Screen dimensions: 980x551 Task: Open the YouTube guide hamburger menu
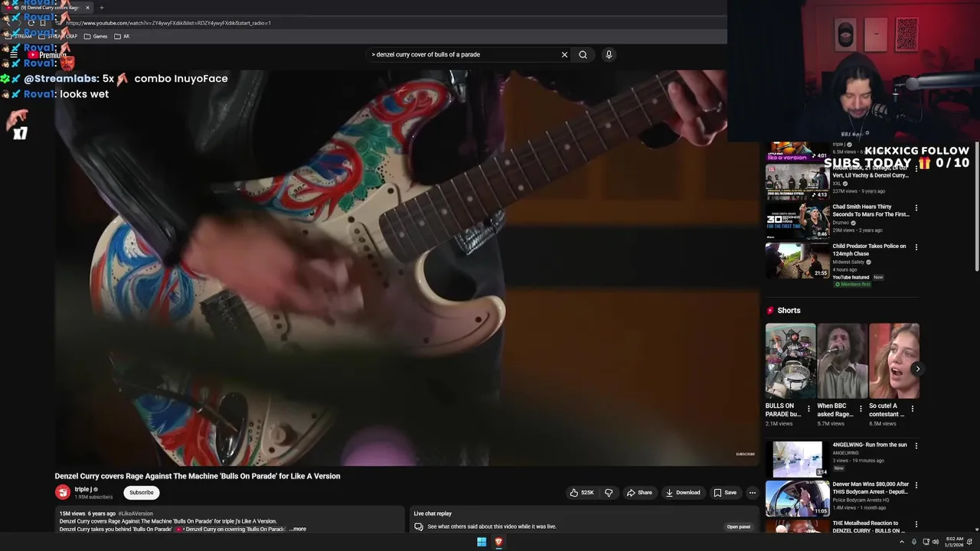(14, 54)
